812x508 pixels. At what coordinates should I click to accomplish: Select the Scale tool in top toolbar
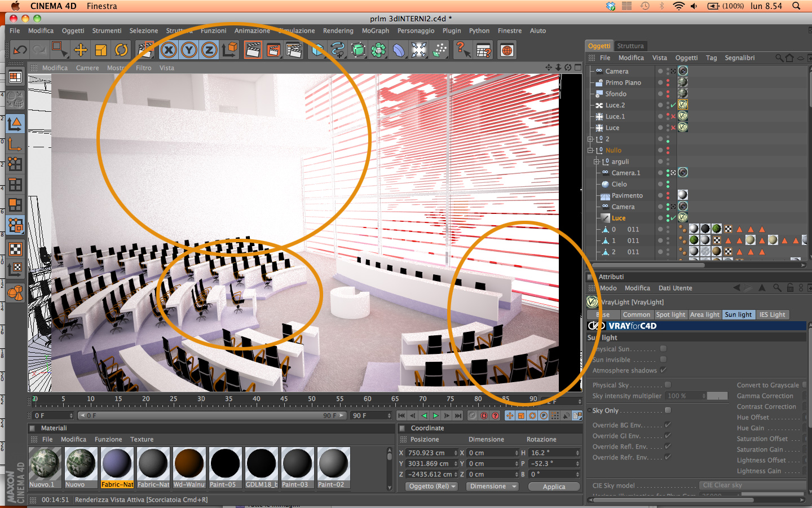[x=101, y=50]
